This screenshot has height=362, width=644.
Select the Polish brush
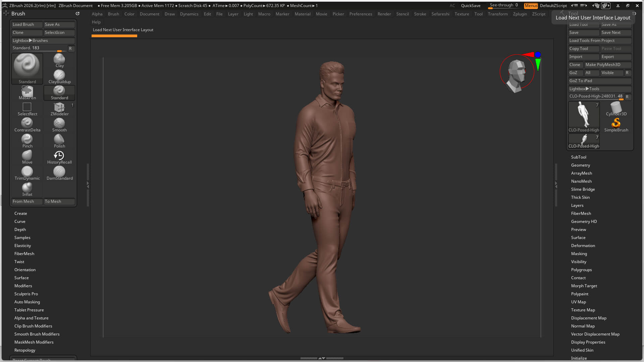pos(59,141)
